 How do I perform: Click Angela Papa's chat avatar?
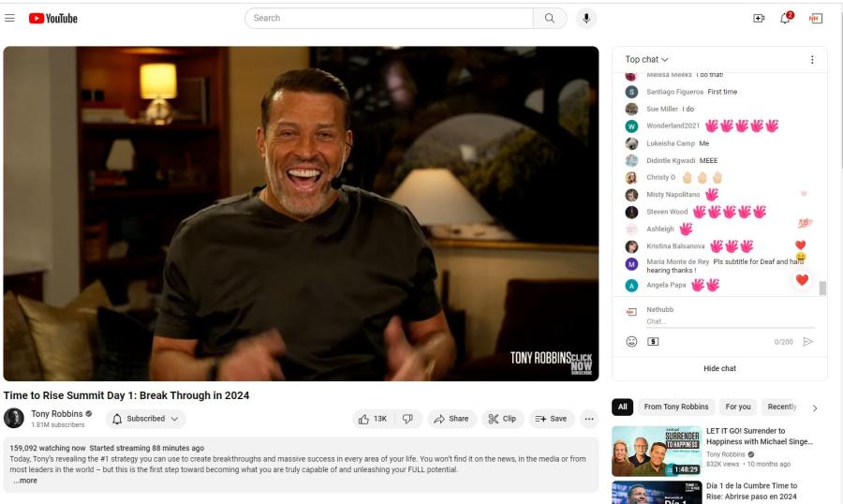[x=631, y=286]
